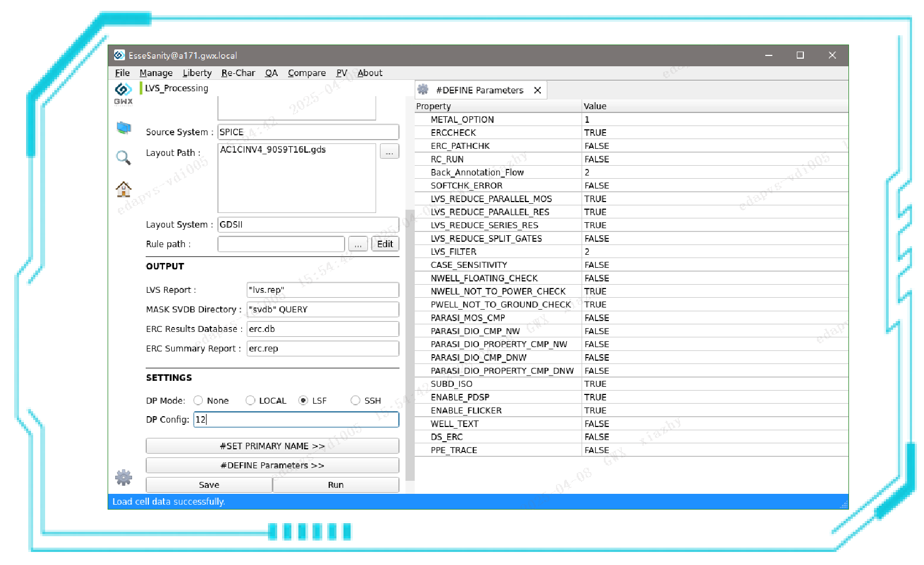Click gear icon on #DEFINE Parameters tab
Viewport: 924px width, 565px height.
pos(423,90)
